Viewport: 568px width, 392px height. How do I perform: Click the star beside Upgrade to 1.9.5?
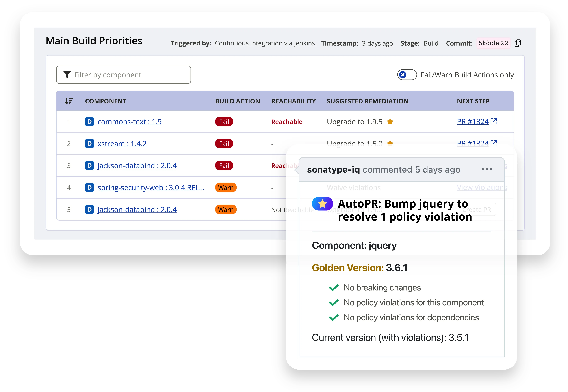pyautogui.click(x=390, y=121)
